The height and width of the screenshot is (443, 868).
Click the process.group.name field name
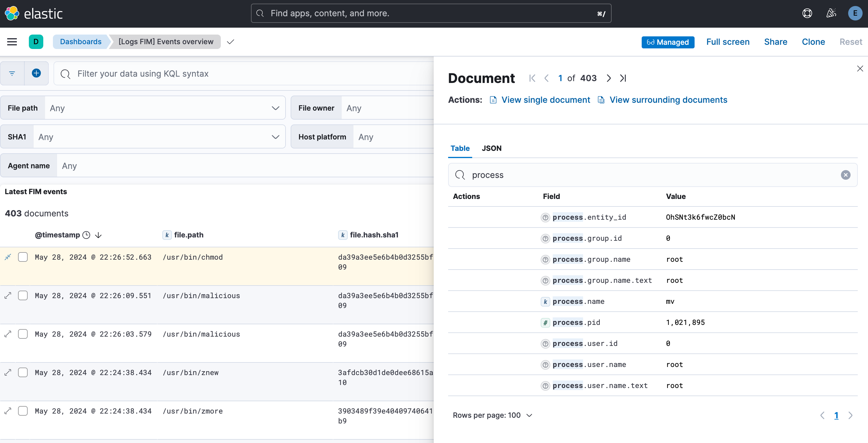point(591,259)
